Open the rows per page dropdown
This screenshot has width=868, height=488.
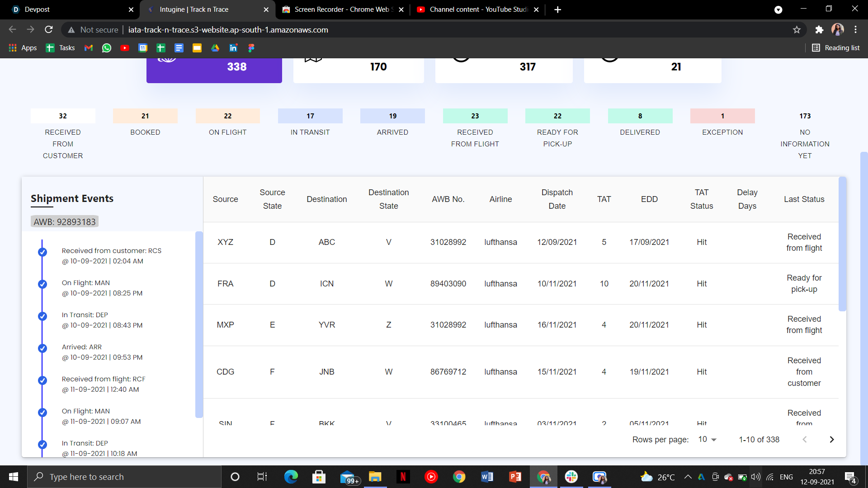click(x=708, y=440)
